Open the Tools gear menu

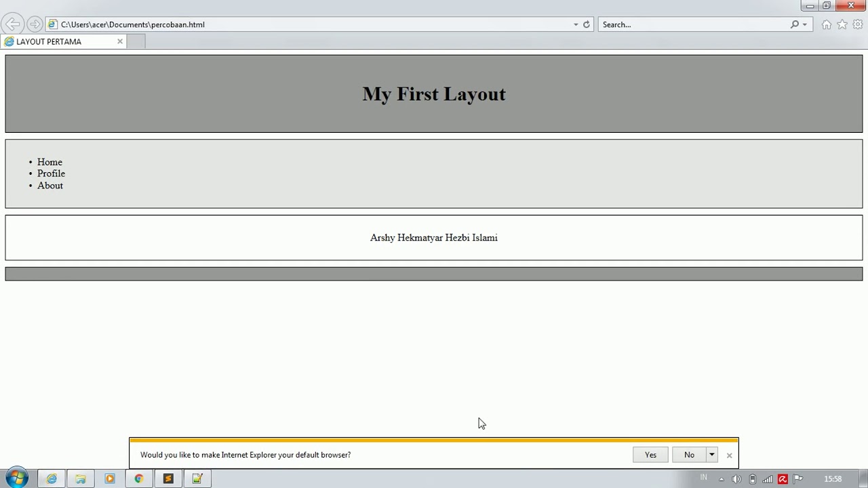(858, 24)
